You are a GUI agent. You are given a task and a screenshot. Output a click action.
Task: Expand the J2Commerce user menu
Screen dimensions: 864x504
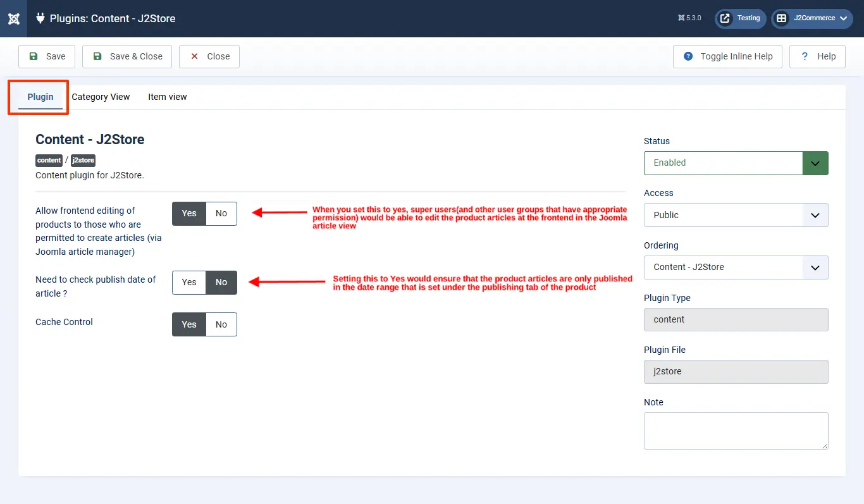(x=812, y=18)
